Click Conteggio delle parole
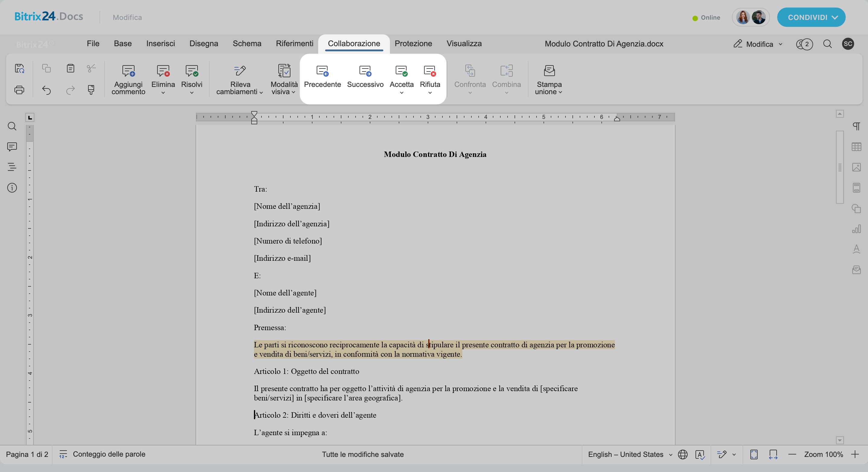868x472 pixels. pyautogui.click(x=109, y=454)
